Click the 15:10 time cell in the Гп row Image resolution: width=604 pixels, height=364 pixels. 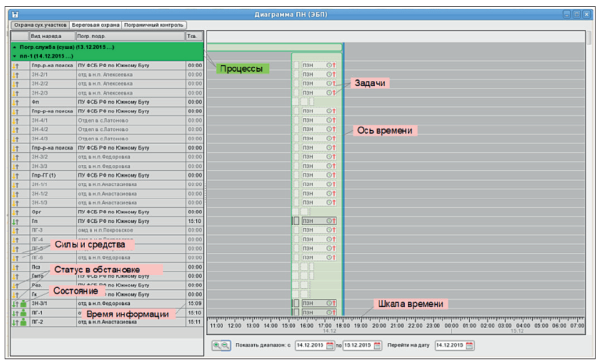[195, 221]
